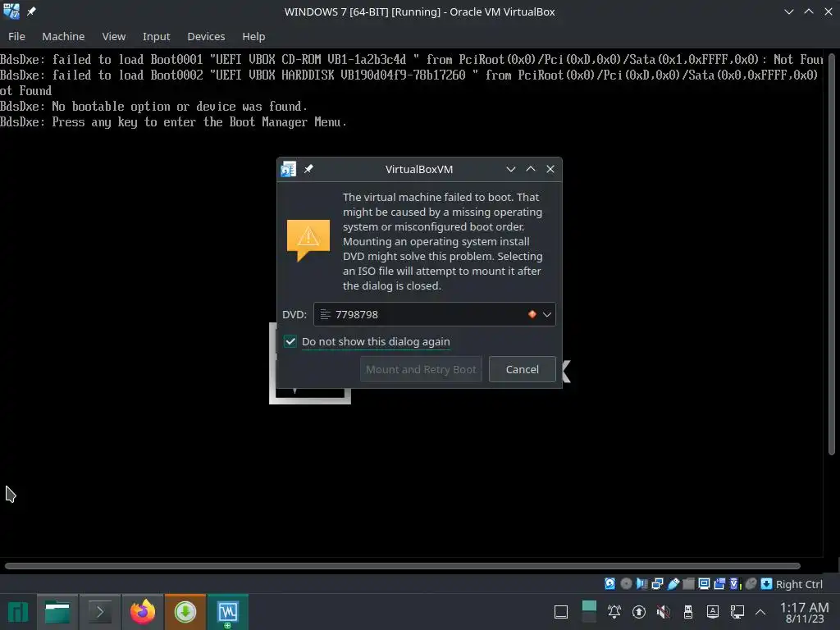The image size is (840, 630).
Task: Open the notifications bell tray icon
Action: point(614,611)
